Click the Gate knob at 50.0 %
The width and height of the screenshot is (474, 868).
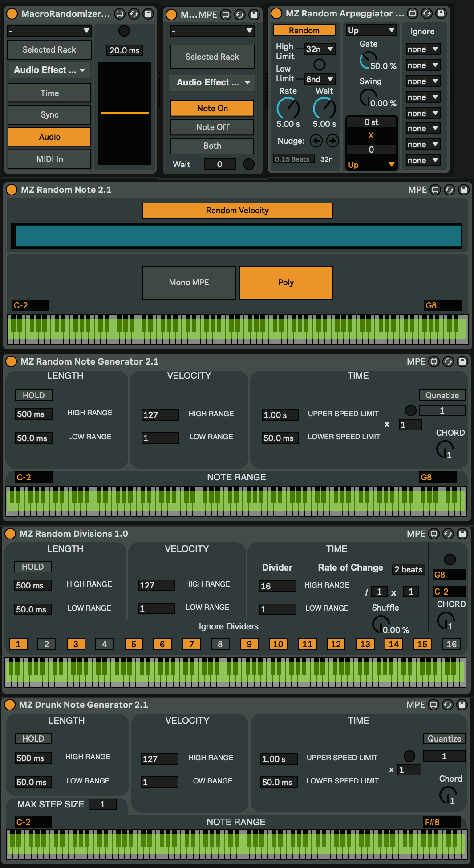[368, 60]
